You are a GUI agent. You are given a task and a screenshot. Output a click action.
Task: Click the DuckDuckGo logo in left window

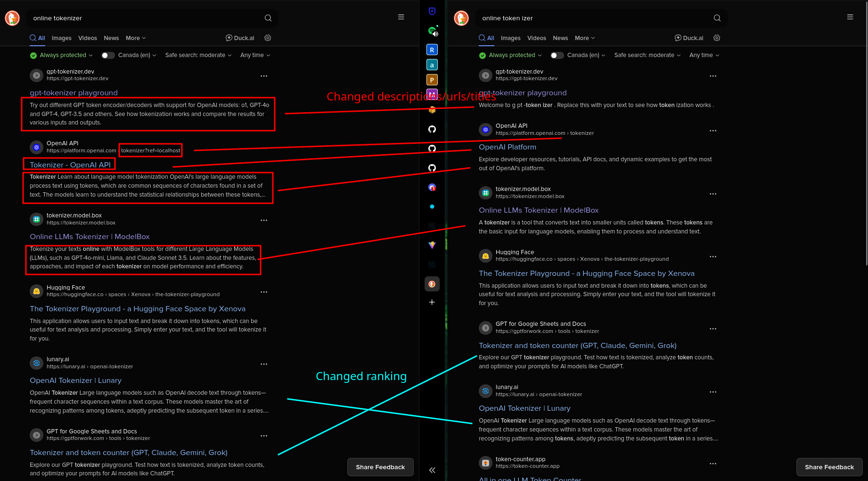point(12,18)
